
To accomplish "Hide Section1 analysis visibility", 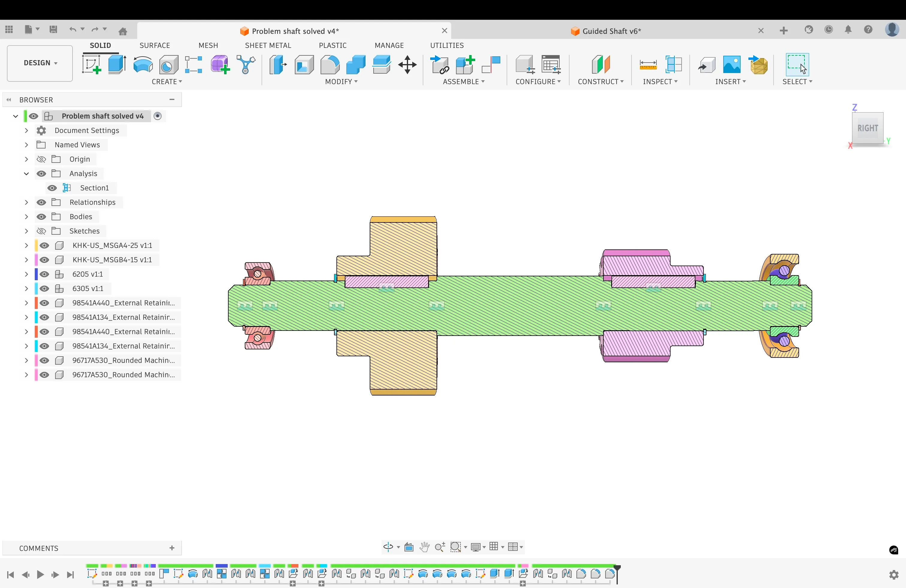I will tap(52, 188).
